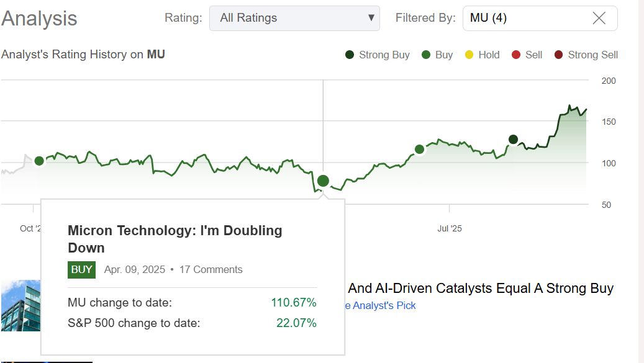Click the MU ticker link in the rating history title
The width and height of the screenshot is (644, 363).
[x=155, y=55]
